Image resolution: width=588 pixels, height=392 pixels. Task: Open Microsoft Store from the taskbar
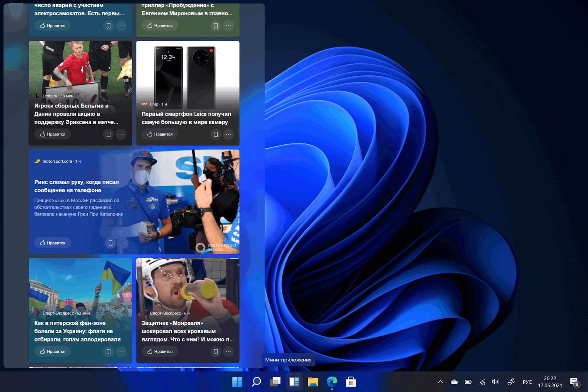click(351, 382)
